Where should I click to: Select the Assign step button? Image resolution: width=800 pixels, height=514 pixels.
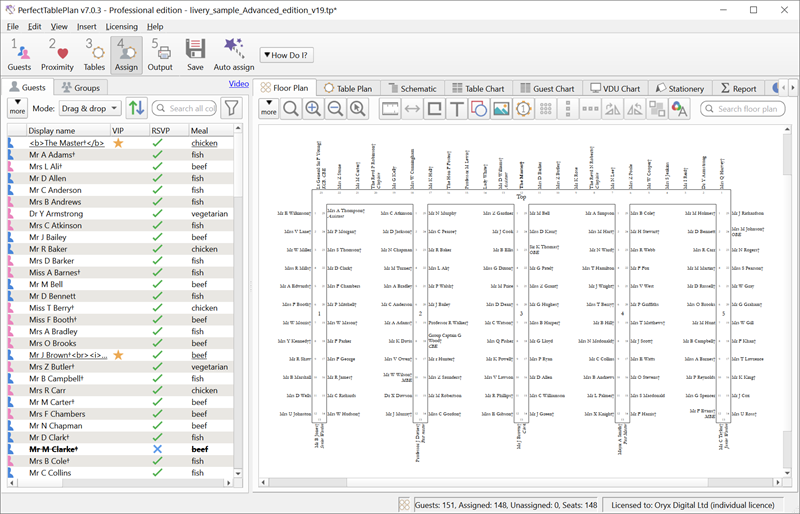click(x=126, y=55)
